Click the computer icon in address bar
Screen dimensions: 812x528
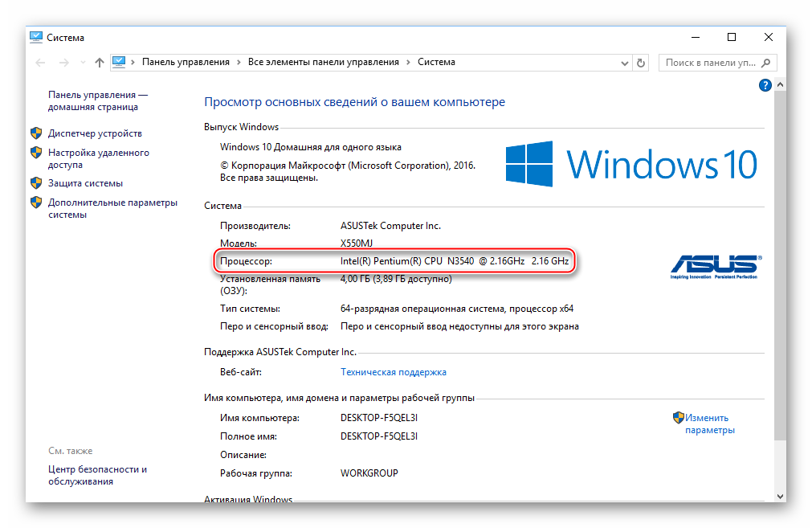click(x=119, y=62)
